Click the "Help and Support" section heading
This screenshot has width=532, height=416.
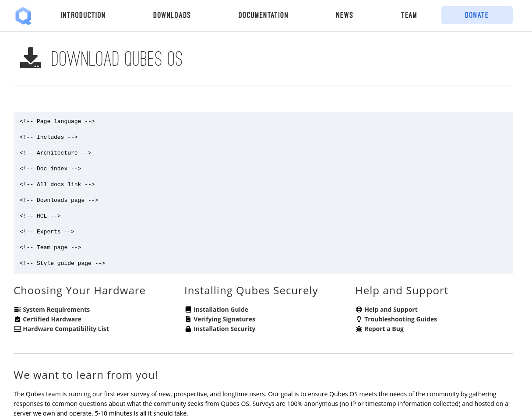click(x=402, y=290)
